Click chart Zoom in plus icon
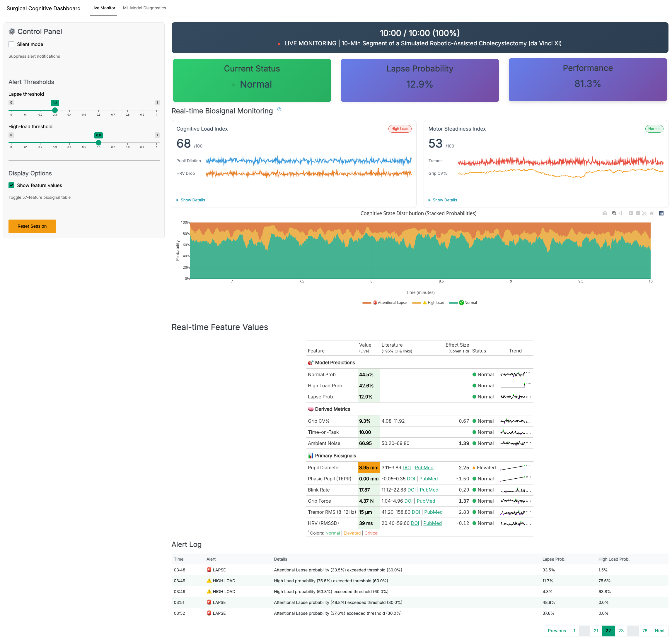Image resolution: width=672 pixels, height=637 pixels. click(x=631, y=213)
